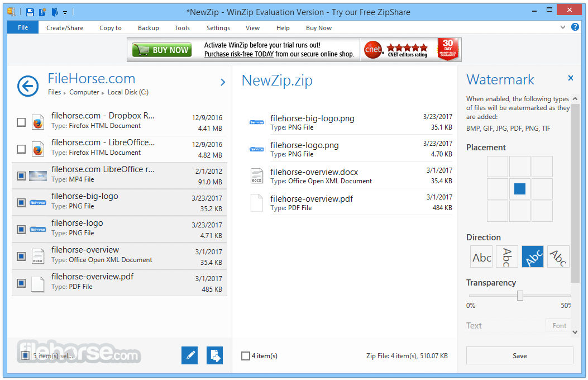Click filehorse-overview.pdf icon in NewZip.zip
Image resolution: width=588 pixels, height=380 pixels.
pyautogui.click(x=257, y=203)
